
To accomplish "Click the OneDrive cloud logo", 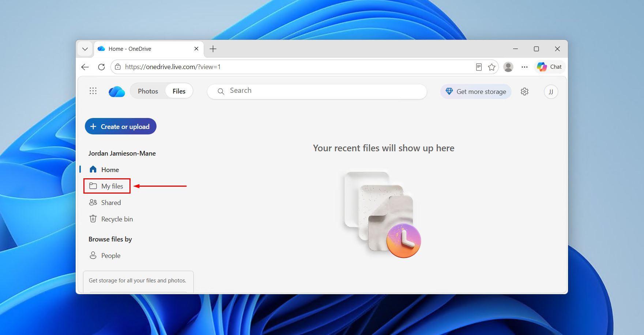I will coord(117,91).
